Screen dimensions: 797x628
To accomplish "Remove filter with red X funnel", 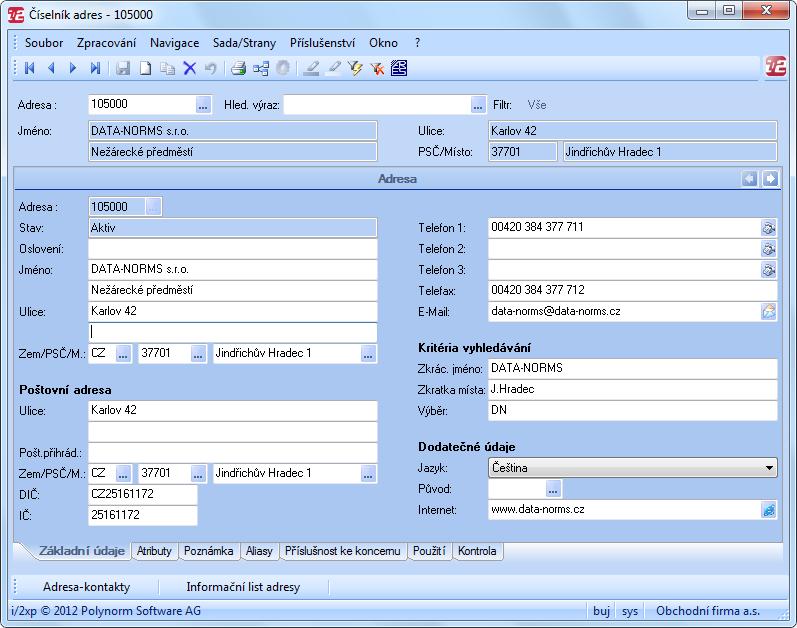I will tap(377, 68).
